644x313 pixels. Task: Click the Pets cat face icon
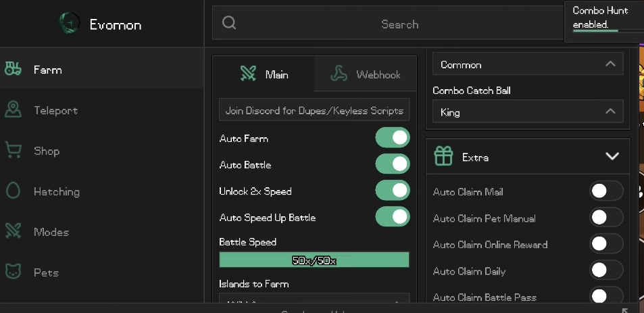coord(13,272)
